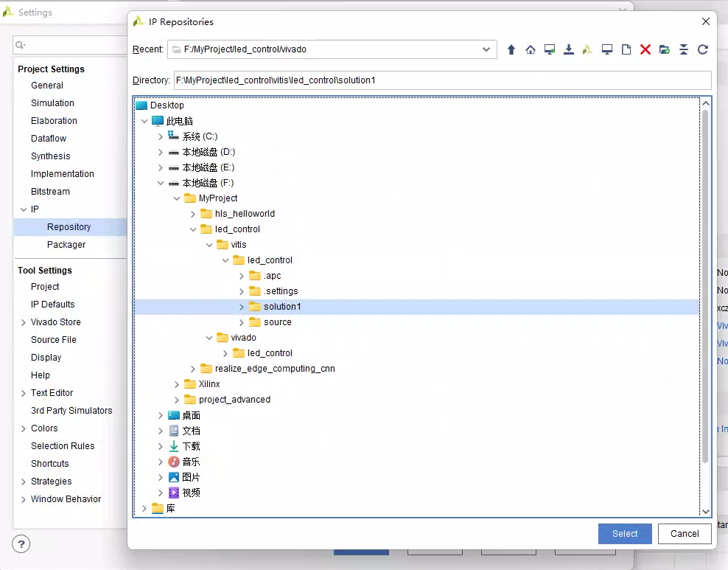Expand the solution1 folder node

[x=242, y=307]
